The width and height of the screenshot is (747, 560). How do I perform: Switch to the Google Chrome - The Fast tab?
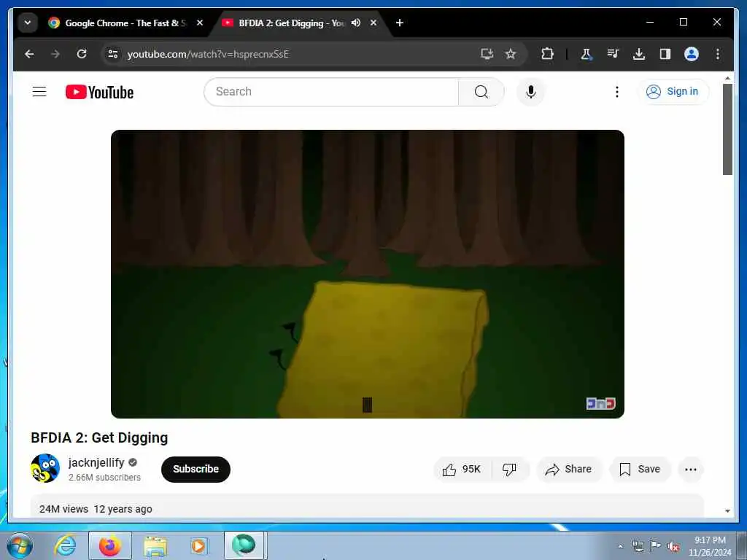coord(125,23)
